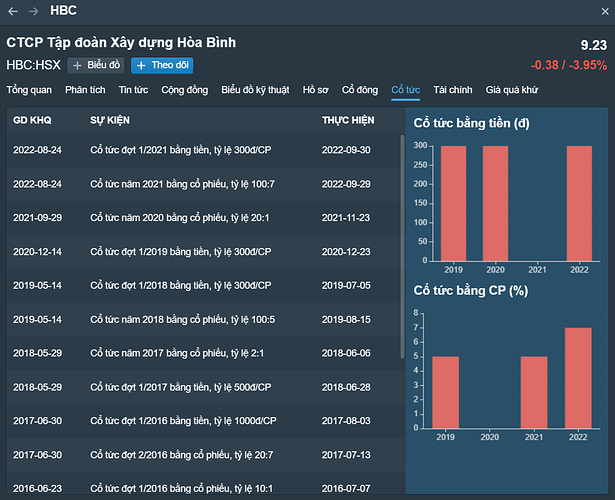Open the Biểu đồ chart button
The image size is (615, 500).
[x=96, y=65]
